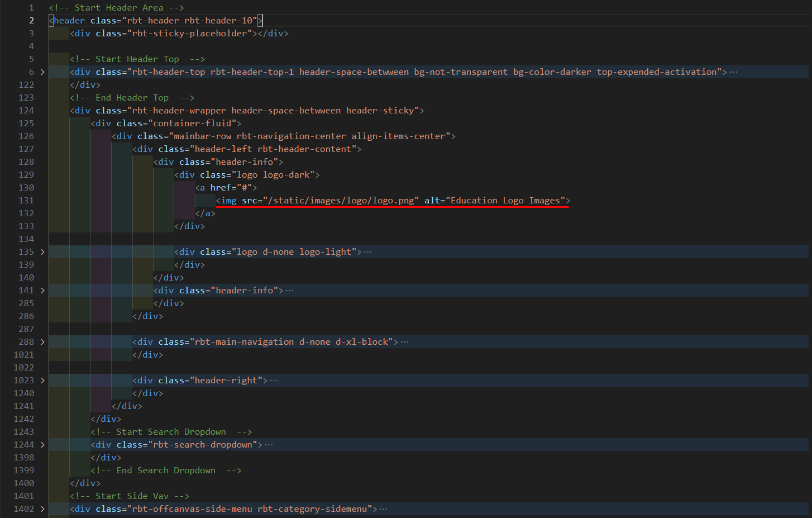Click the 'logo logo-dark' class value
The image size is (812, 518).
(x=273, y=175)
